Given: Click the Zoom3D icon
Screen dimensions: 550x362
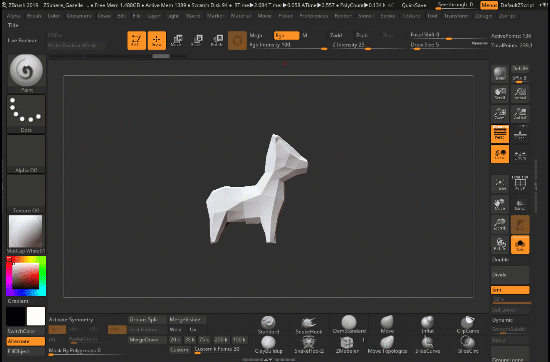Looking at the screenshot, I should pyautogui.click(x=499, y=224).
